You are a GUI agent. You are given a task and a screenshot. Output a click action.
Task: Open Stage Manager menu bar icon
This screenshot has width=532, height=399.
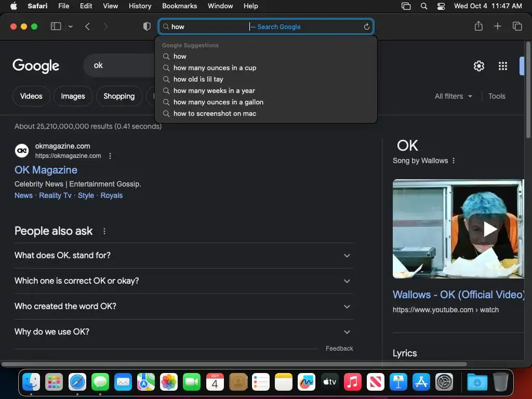[406, 6]
